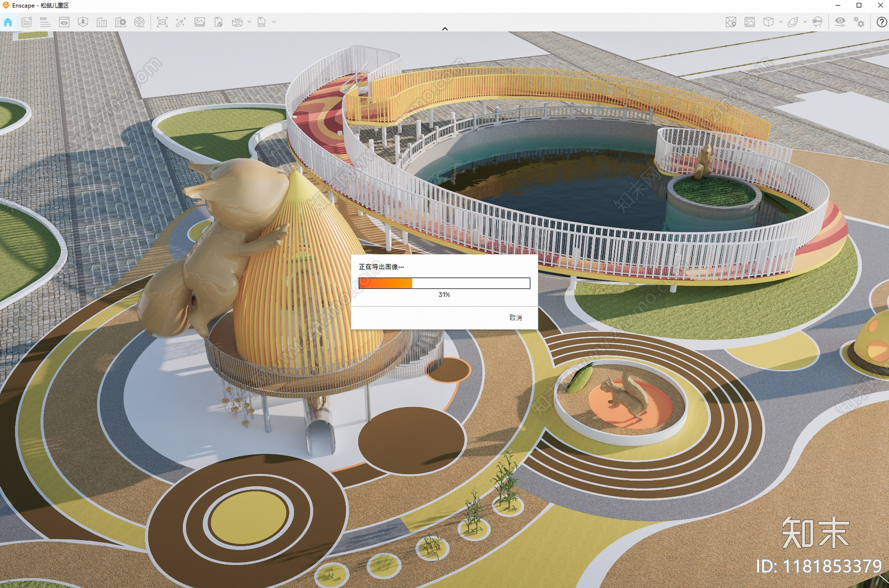
Task: Open the Help question mark icon
Action: tap(882, 22)
